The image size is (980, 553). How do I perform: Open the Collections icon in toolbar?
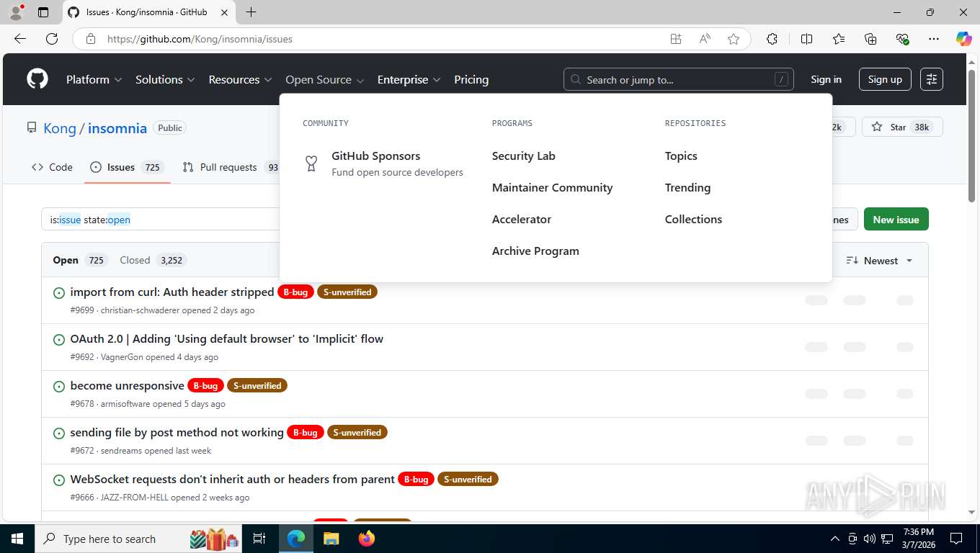pyautogui.click(x=870, y=39)
